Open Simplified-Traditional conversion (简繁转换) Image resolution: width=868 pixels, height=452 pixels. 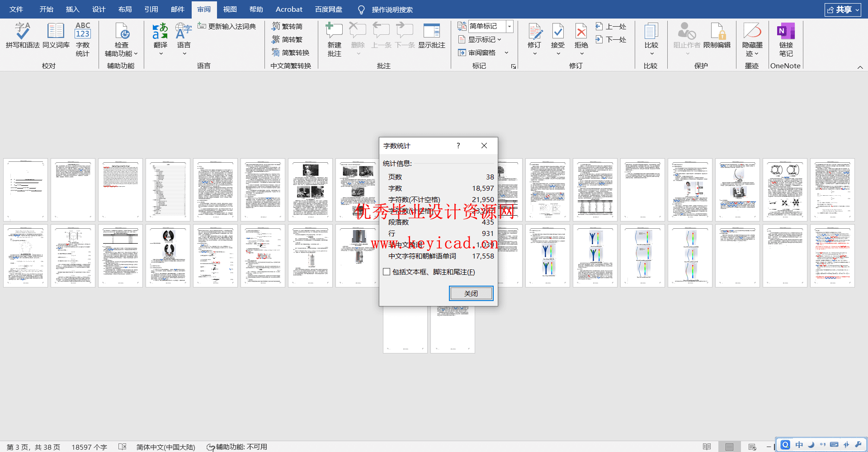(290, 52)
